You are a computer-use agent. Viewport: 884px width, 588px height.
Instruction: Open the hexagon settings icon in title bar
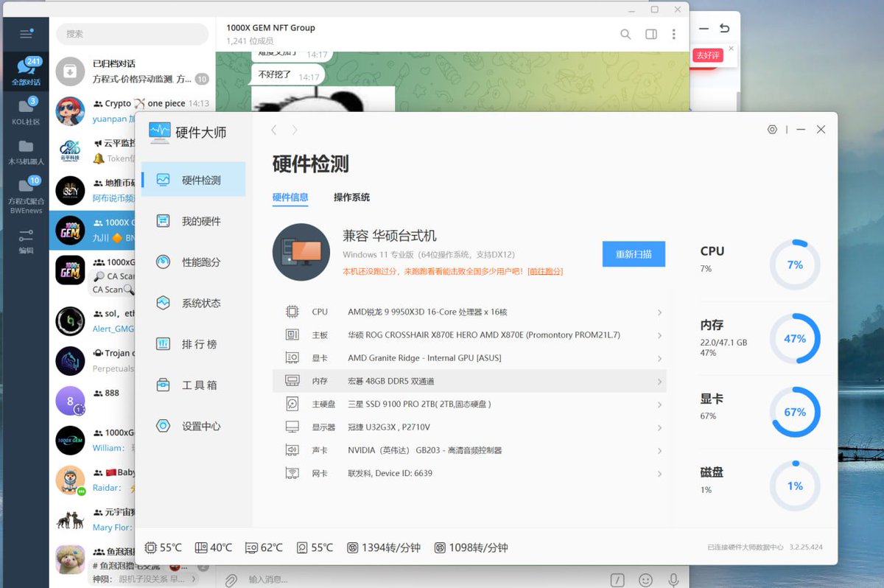point(772,130)
